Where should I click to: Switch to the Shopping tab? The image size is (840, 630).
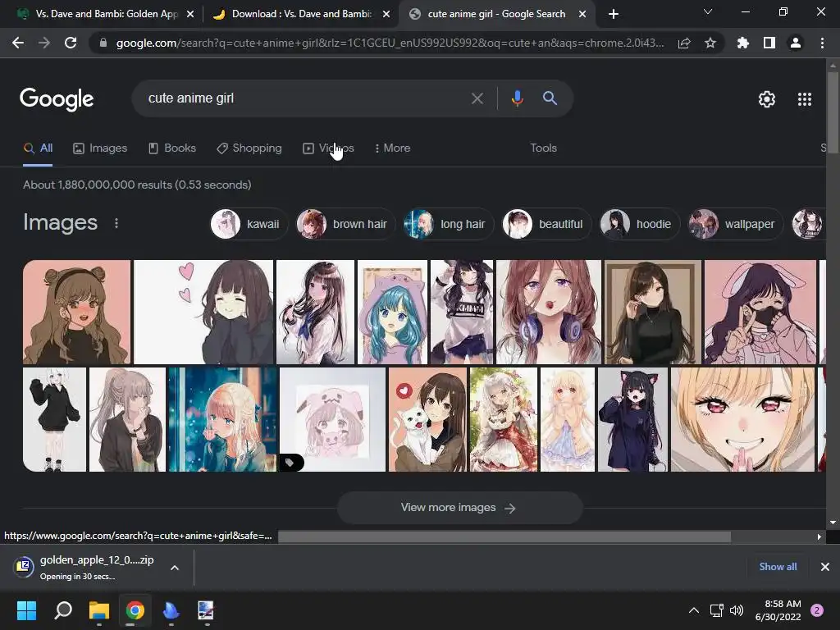[249, 148]
